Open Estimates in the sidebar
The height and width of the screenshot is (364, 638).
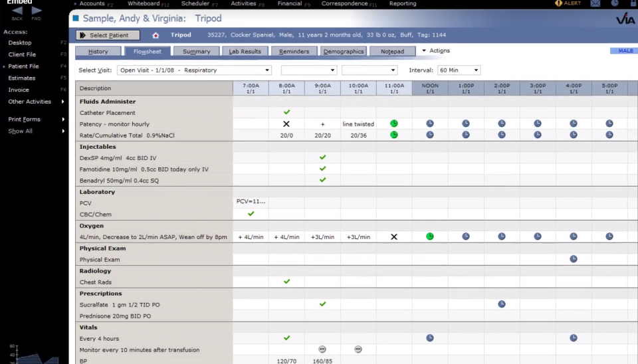pos(22,78)
